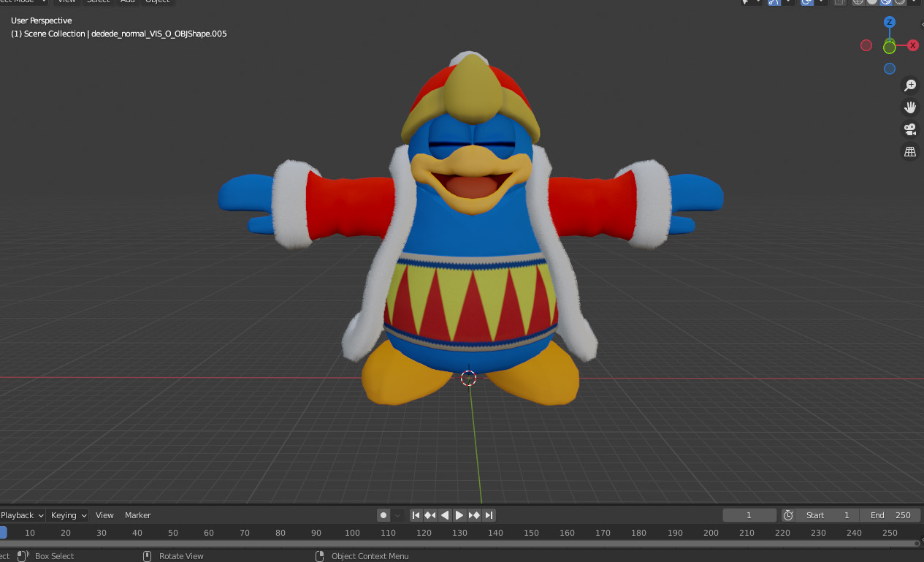
Task: Switch to orthographic view via the grid icon
Action: coord(910,151)
